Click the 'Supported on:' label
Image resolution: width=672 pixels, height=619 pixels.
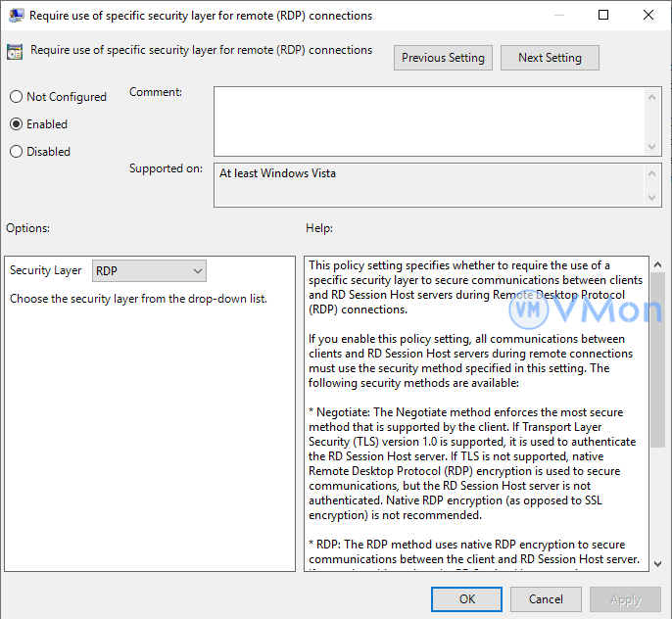click(x=166, y=168)
